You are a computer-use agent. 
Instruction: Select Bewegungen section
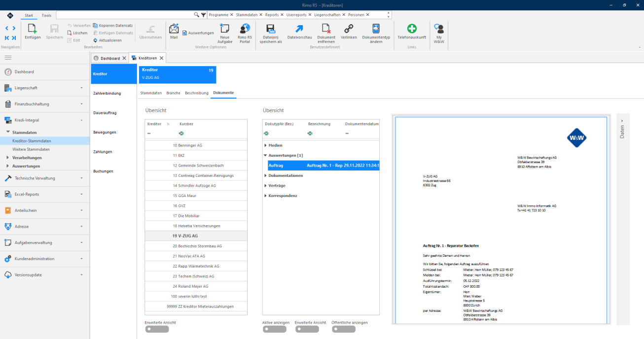tap(114, 132)
